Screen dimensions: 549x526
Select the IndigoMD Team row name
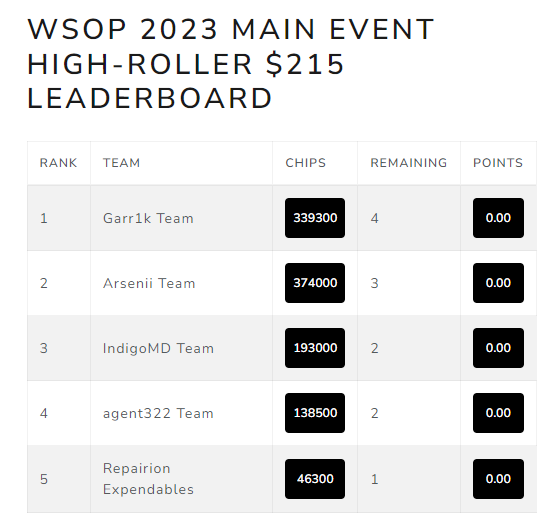(x=158, y=348)
